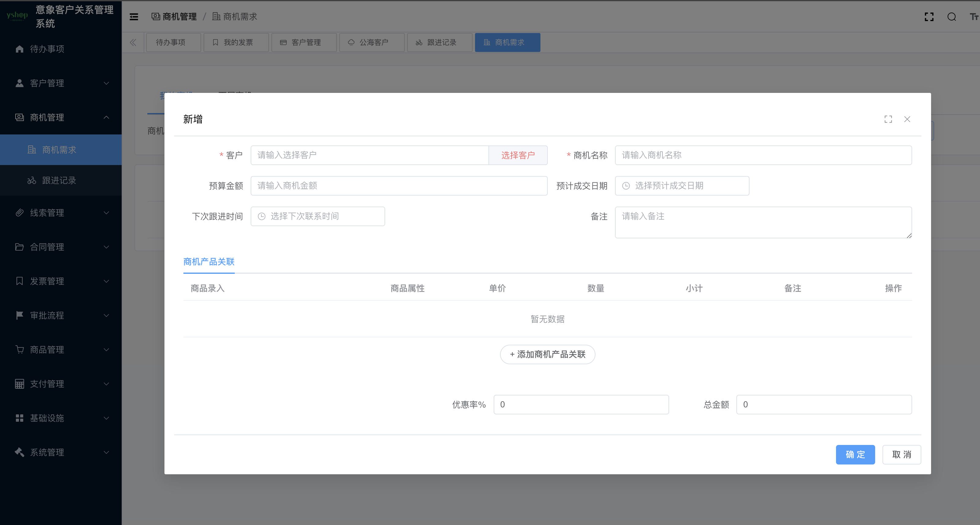Click the Tt font size icon

click(x=975, y=17)
